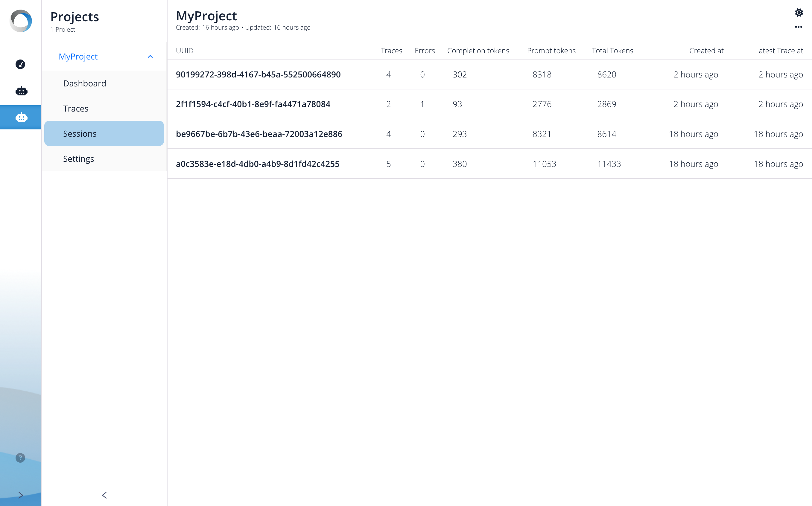812x506 pixels.
Task: Open session be9667be-6b7b-43e6-beaa-72003a12e886
Action: pyautogui.click(x=259, y=134)
